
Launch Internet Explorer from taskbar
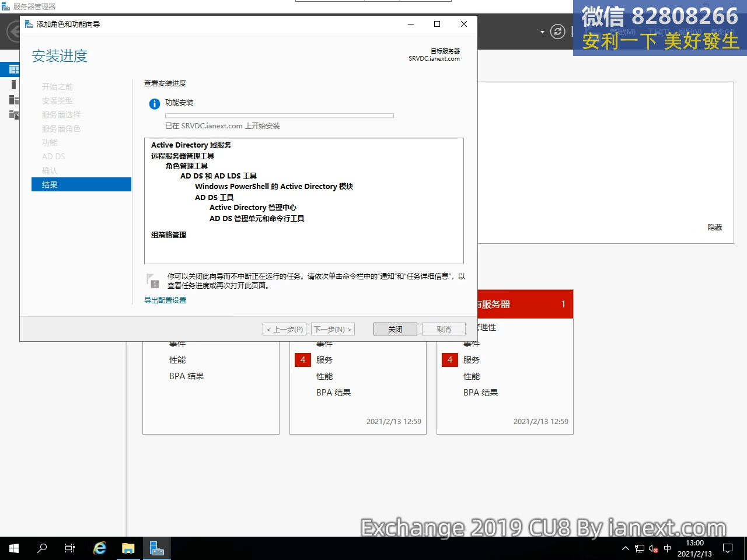click(x=100, y=548)
